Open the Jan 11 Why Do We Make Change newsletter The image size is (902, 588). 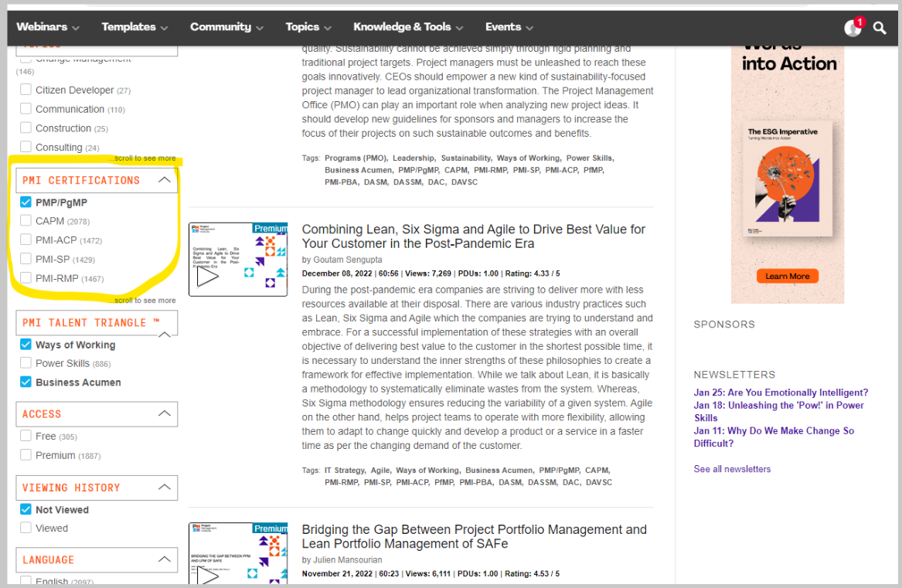tap(774, 437)
